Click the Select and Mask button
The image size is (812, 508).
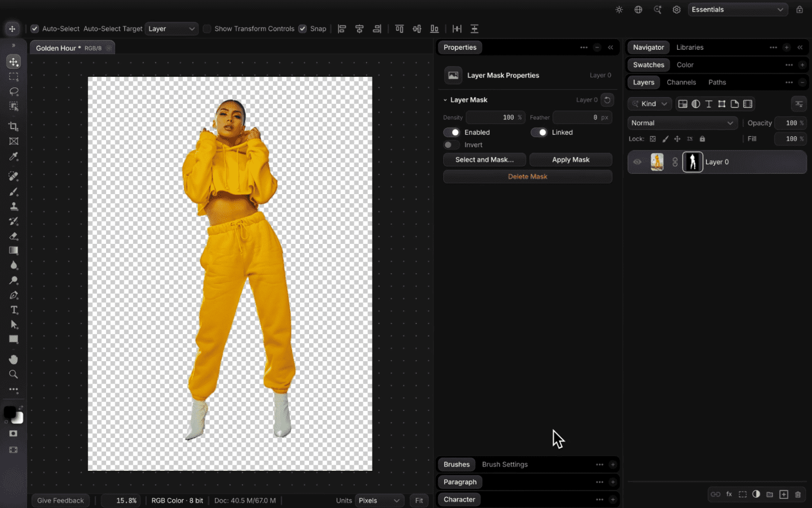click(484, 160)
